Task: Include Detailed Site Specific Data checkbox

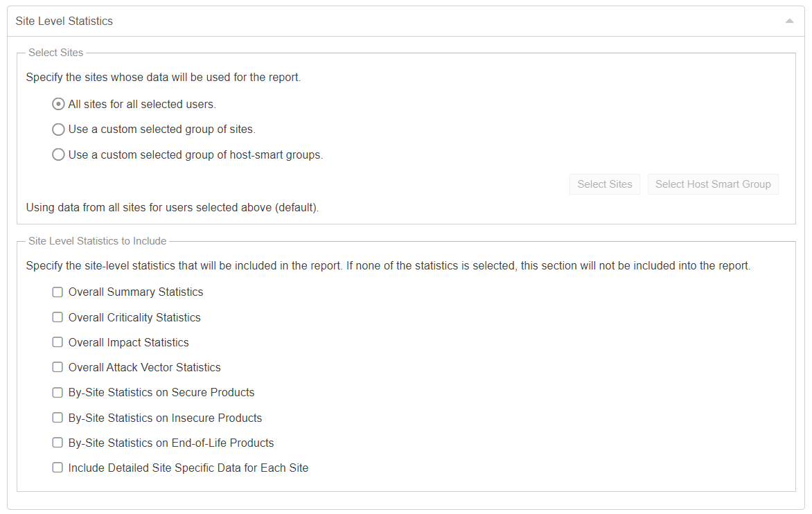Action: point(58,468)
